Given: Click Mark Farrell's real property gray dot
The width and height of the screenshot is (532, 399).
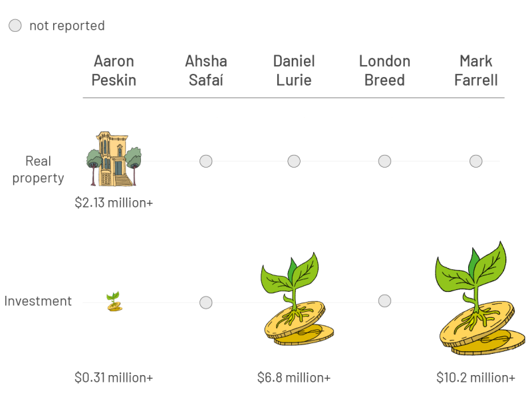Looking at the screenshot, I should [x=475, y=161].
